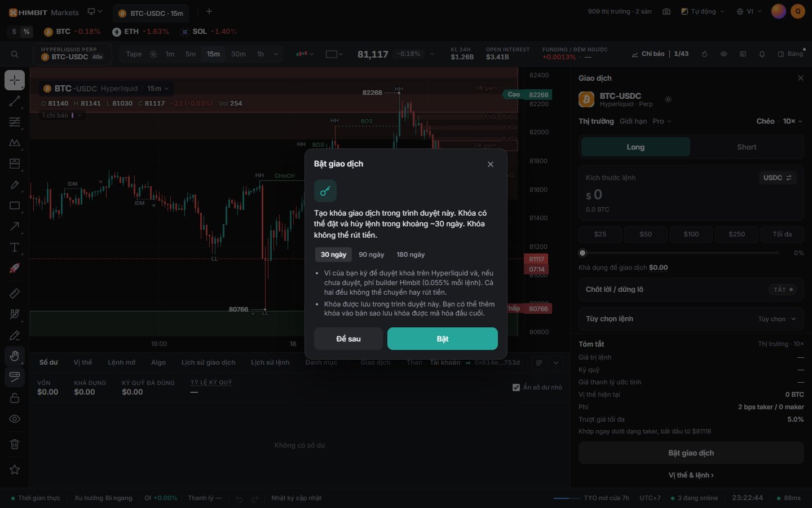Screen dimensions: 812x508
Task: Click the search magnifier icon
Action: pyautogui.click(x=15, y=54)
